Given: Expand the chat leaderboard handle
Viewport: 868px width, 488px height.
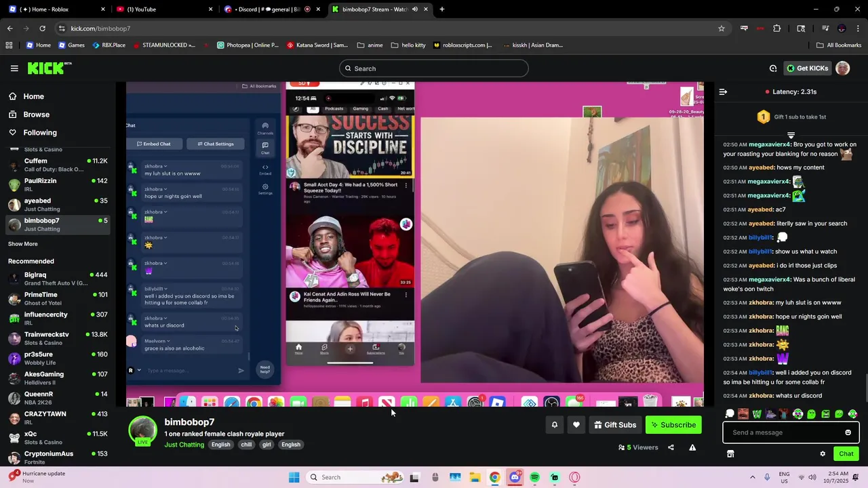Looking at the screenshot, I should coord(791,135).
